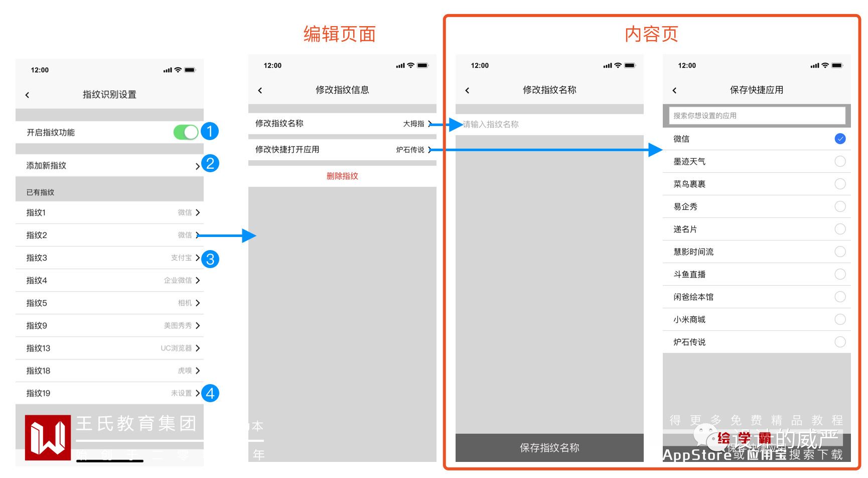Click Wi-Fi icon on 修改指纹信息 screen

tap(410, 65)
